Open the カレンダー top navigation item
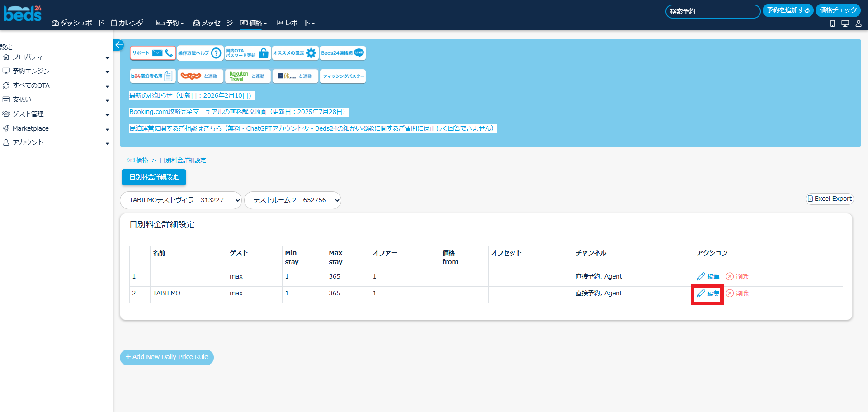868x412 pixels. coord(130,23)
